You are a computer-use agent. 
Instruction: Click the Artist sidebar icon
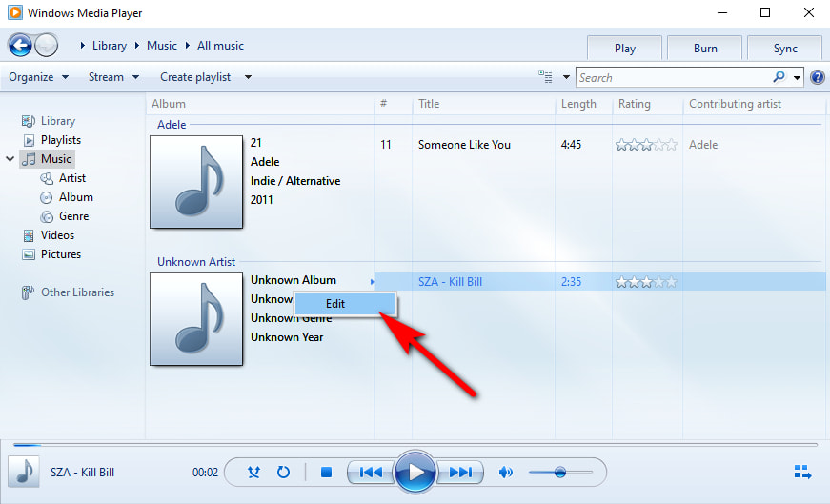pos(47,178)
